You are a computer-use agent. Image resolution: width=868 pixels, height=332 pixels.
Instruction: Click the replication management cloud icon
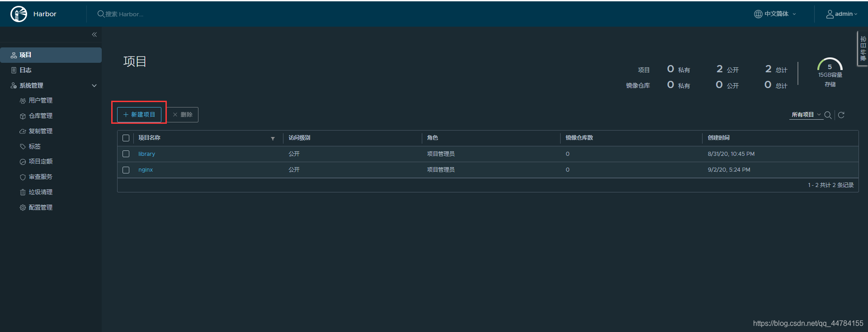tap(23, 131)
